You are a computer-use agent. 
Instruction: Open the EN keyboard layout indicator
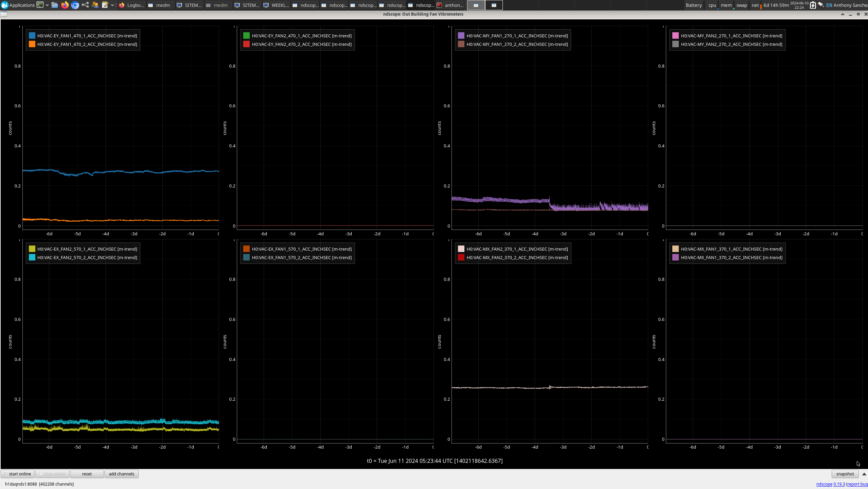point(829,5)
